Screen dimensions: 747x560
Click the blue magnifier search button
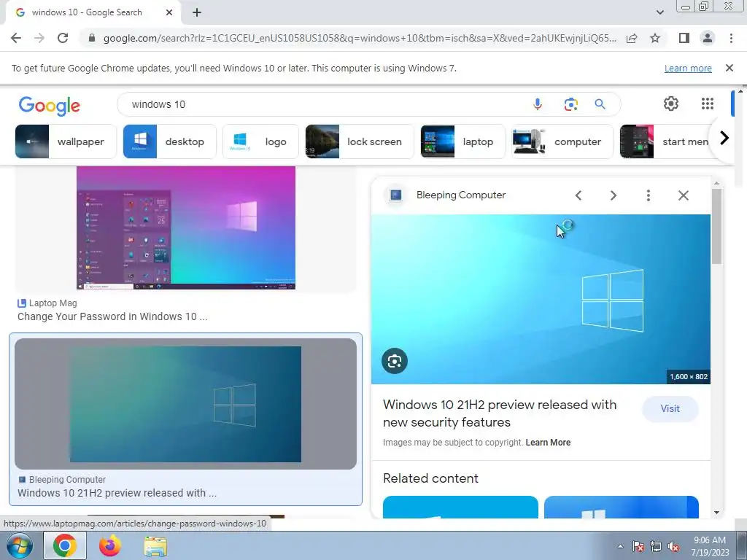[x=600, y=104]
